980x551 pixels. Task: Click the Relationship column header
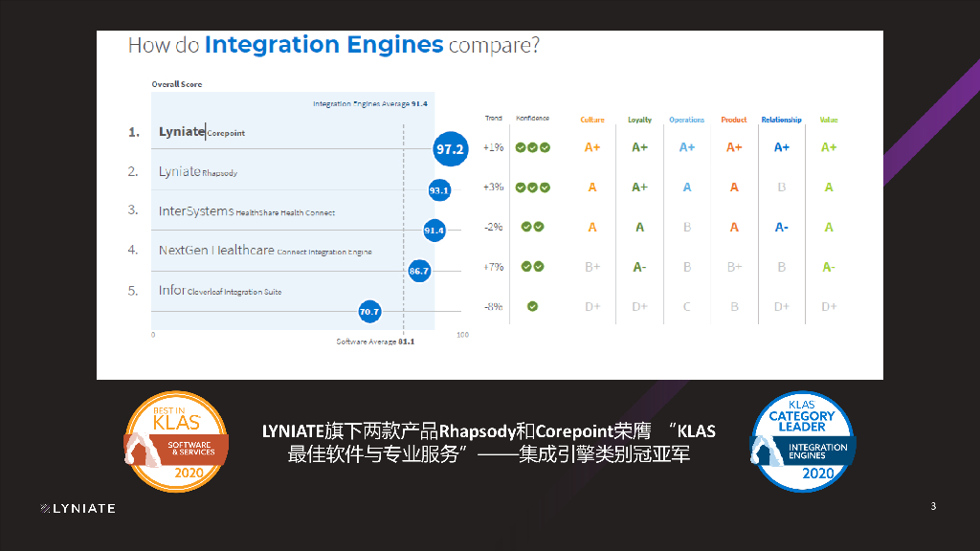click(x=781, y=120)
